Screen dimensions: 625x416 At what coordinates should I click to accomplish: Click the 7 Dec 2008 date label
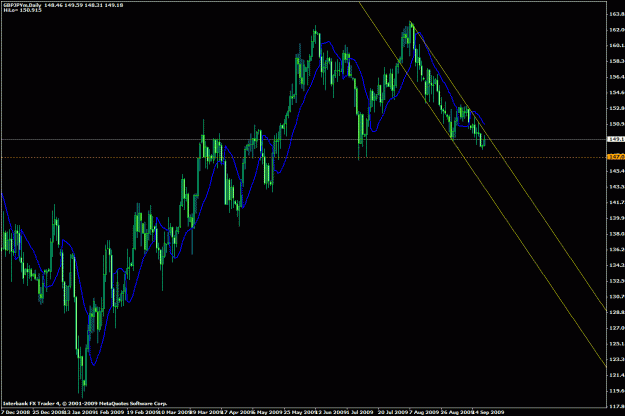(x=15, y=412)
